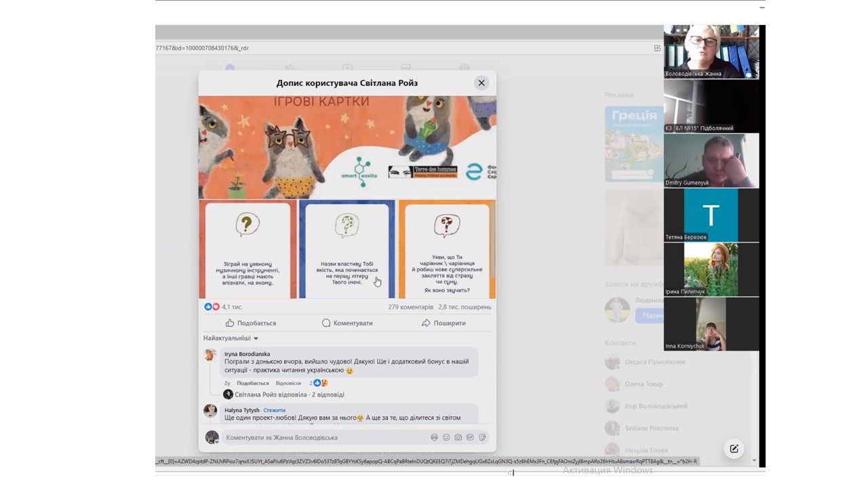Image resolution: width=868 pixels, height=488 pixels.
Task: Open the 2,8 тис. поширень link
Action: 465,307
